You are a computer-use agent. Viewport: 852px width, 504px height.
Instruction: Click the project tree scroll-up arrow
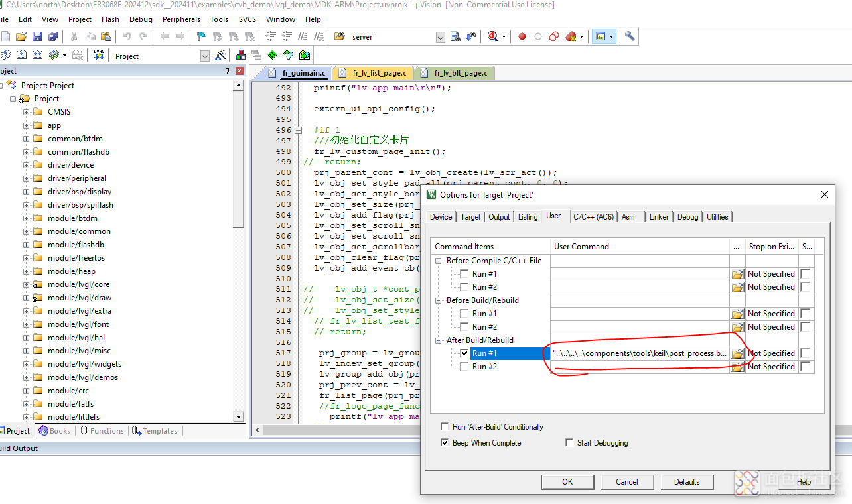pos(239,85)
